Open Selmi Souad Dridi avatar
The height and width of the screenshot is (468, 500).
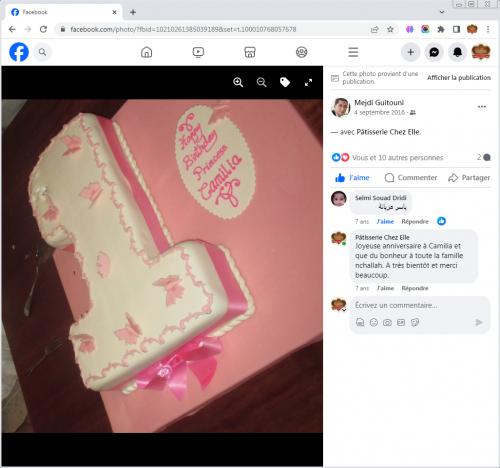click(339, 199)
